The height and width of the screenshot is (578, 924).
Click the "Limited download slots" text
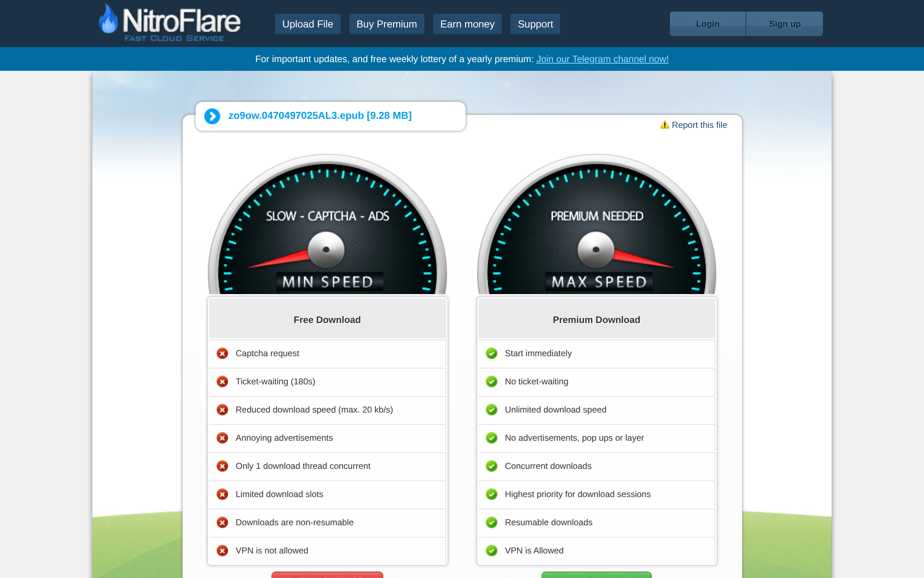[279, 494]
